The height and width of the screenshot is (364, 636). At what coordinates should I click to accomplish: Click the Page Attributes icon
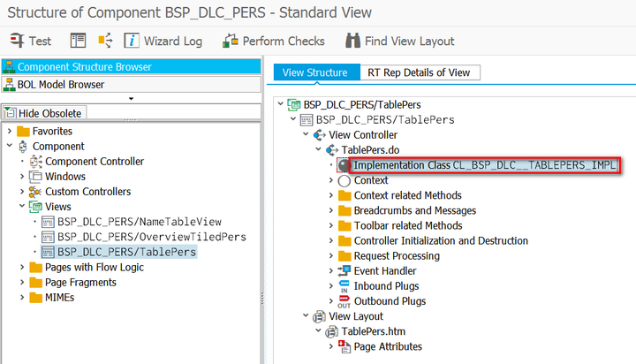click(344, 346)
